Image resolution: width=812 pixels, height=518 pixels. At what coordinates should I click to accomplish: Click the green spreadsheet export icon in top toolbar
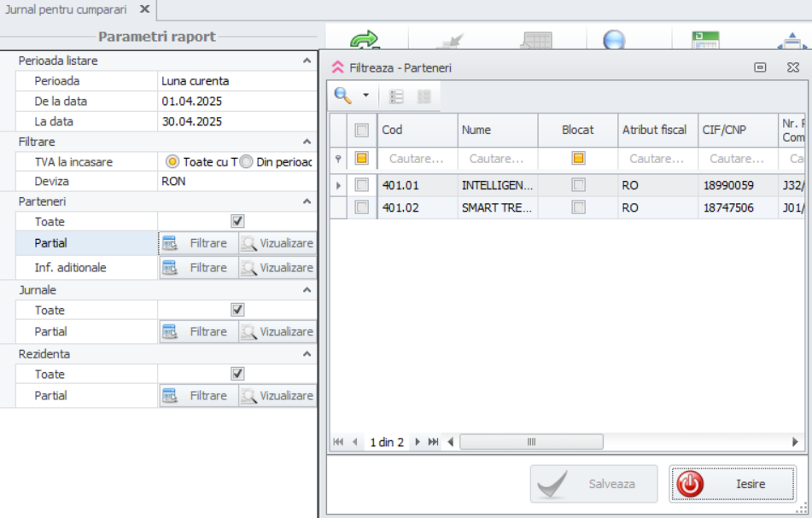(x=705, y=41)
